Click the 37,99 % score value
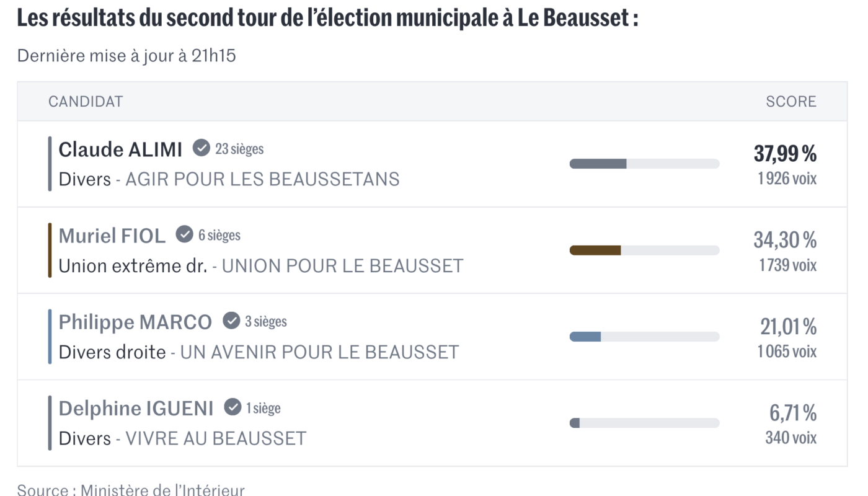868x496 pixels. 785,153
